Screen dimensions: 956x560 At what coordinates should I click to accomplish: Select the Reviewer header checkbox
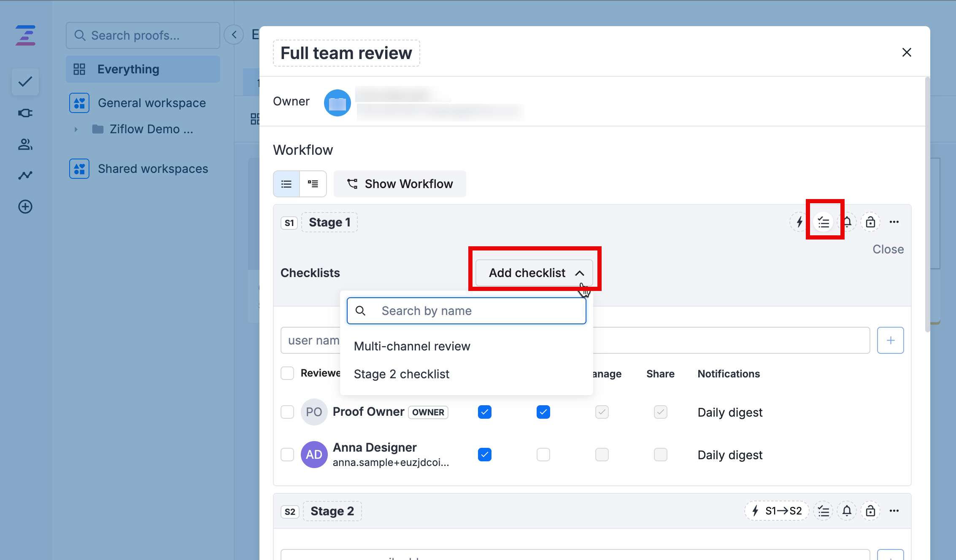pos(287,373)
